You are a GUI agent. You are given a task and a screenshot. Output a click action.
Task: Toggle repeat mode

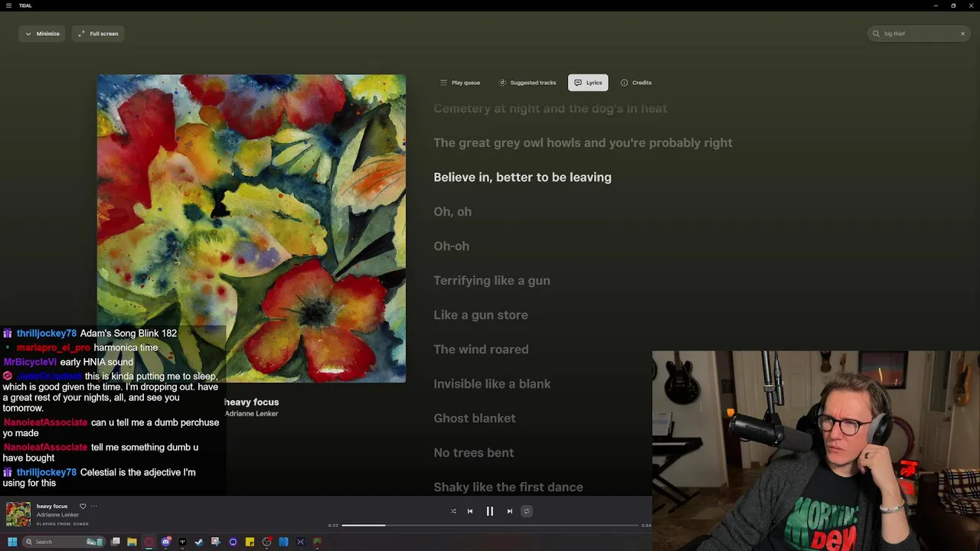click(527, 511)
